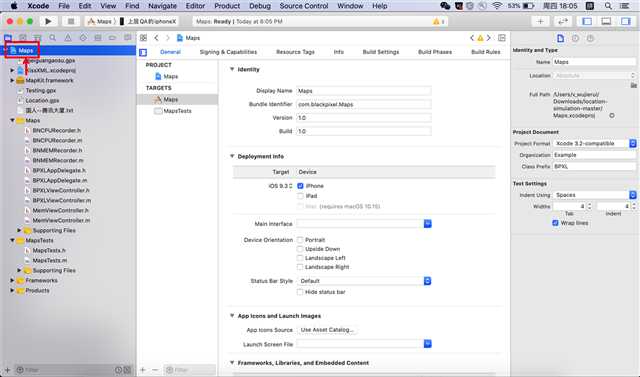Viewport: 640px width, 377px height.
Task: Collapse the MapsTests group in navigator
Action: 12,240
